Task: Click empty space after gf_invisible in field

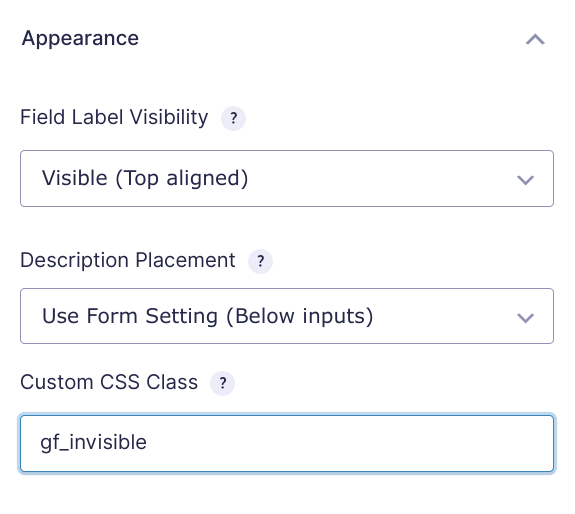Action: point(348,443)
